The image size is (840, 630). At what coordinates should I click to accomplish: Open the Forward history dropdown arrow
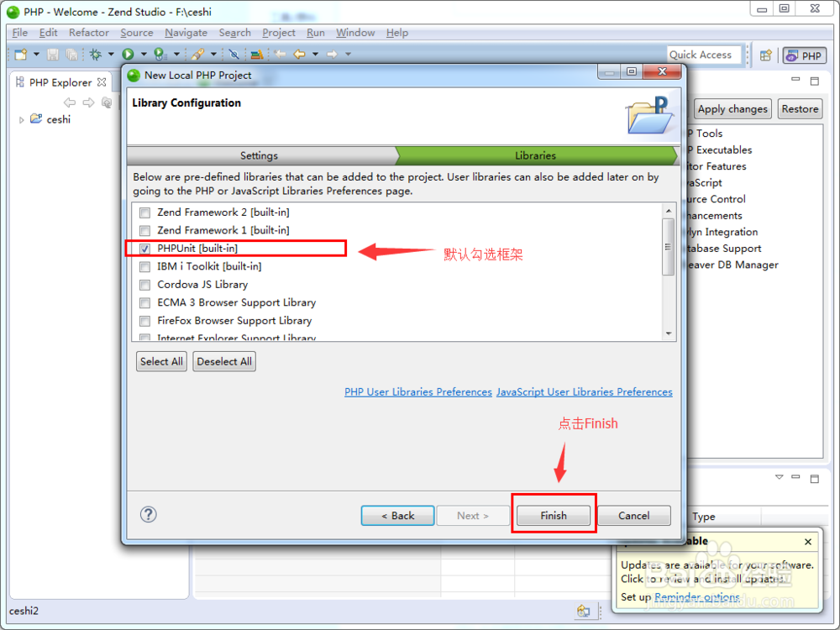pyautogui.click(x=349, y=54)
